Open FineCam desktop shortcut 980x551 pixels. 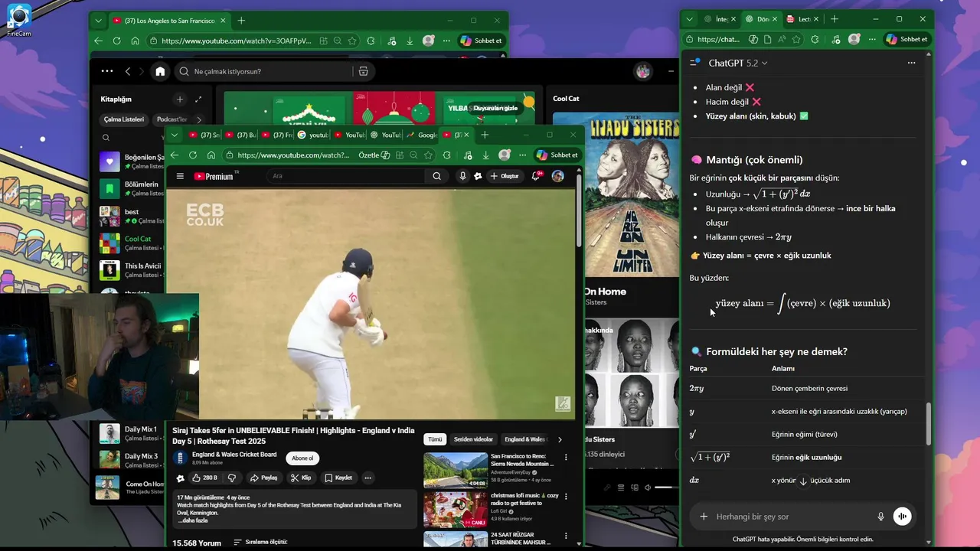(18, 20)
